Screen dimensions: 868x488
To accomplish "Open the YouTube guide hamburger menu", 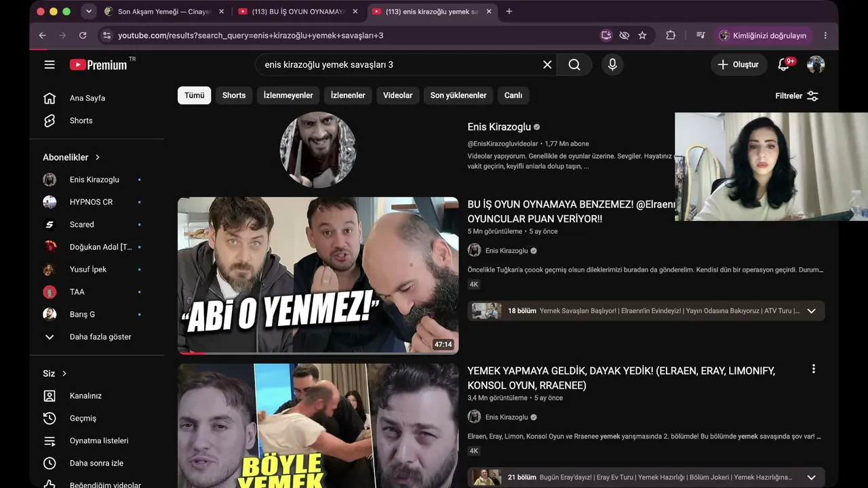I will pos(50,64).
